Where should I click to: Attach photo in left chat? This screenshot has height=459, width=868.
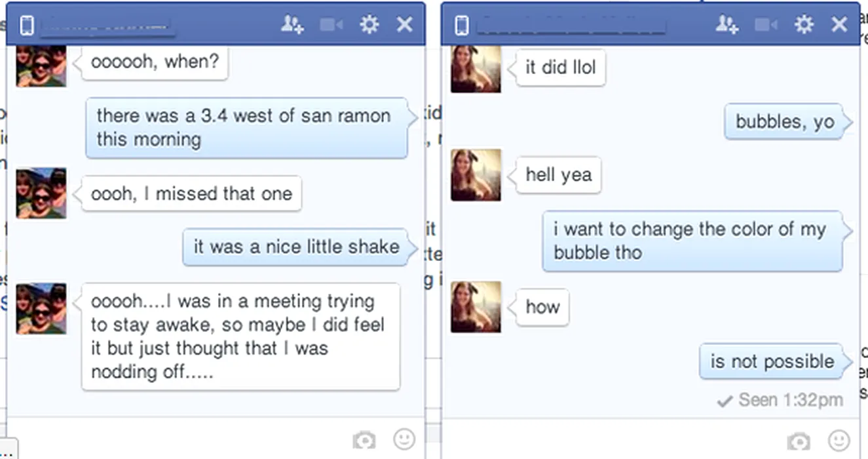pyautogui.click(x=364, y=439)
